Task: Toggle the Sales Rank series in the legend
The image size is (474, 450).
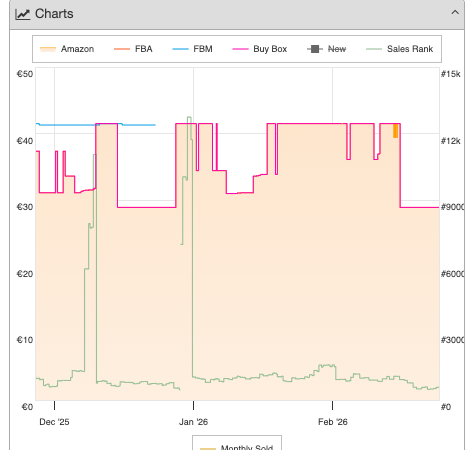Action: tap(399, 49)
